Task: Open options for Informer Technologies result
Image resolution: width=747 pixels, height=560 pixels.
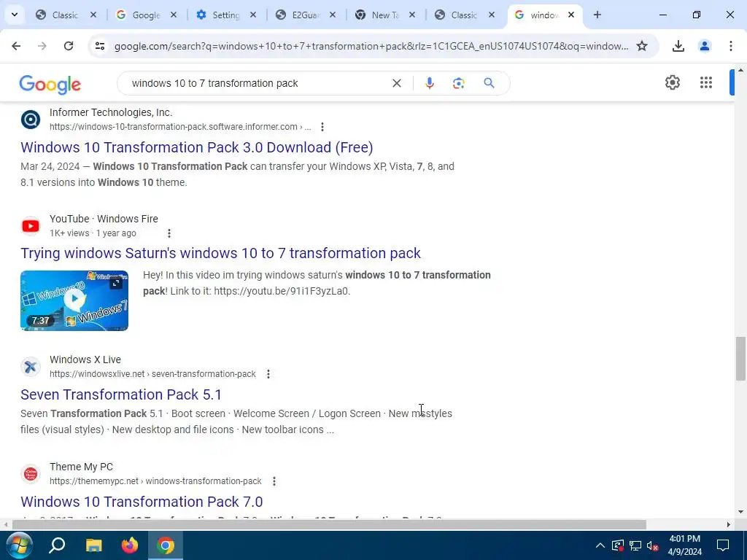Action: 322,127
